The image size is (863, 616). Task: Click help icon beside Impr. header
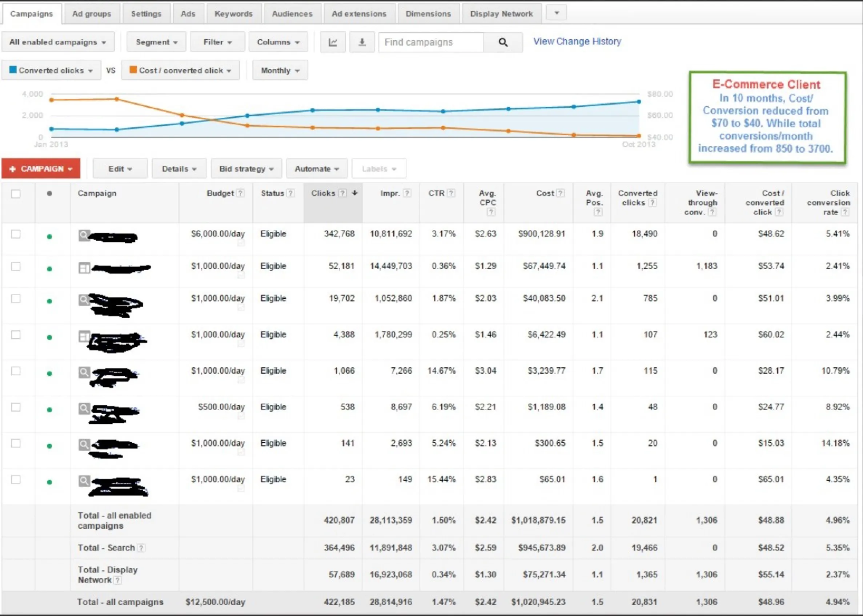tap(407, 193)
